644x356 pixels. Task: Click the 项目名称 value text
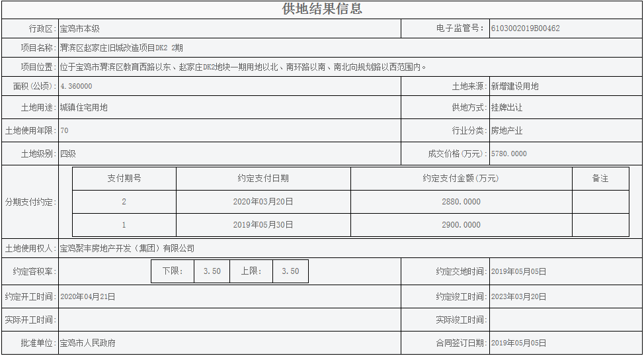pos(122,48)
